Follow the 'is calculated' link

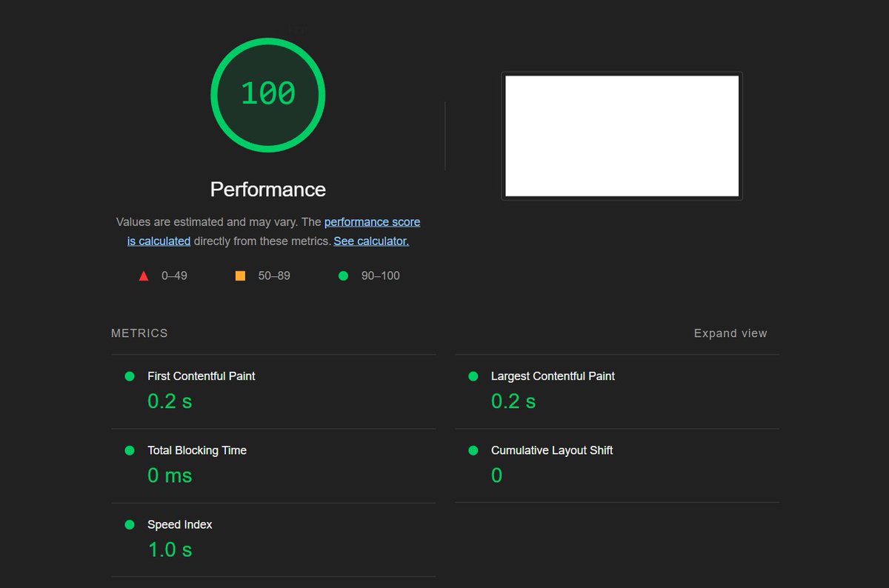click(x=159, y=241)
